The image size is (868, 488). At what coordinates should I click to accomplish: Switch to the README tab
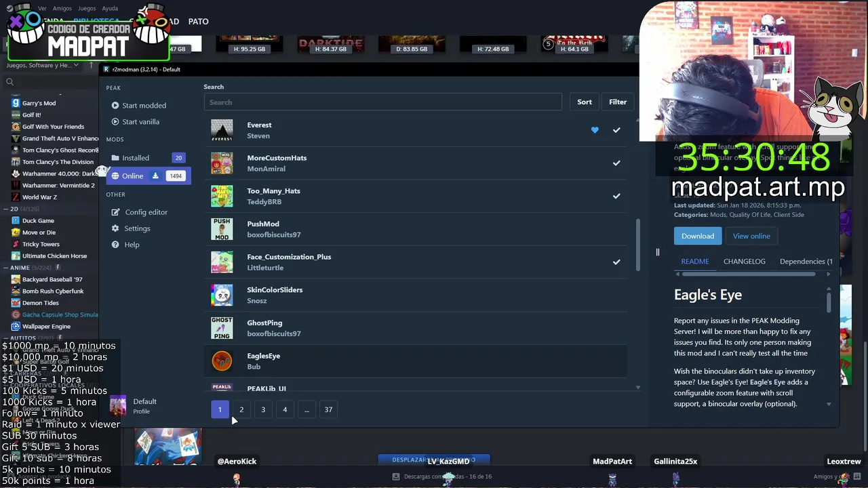click(x=695, y=261)
